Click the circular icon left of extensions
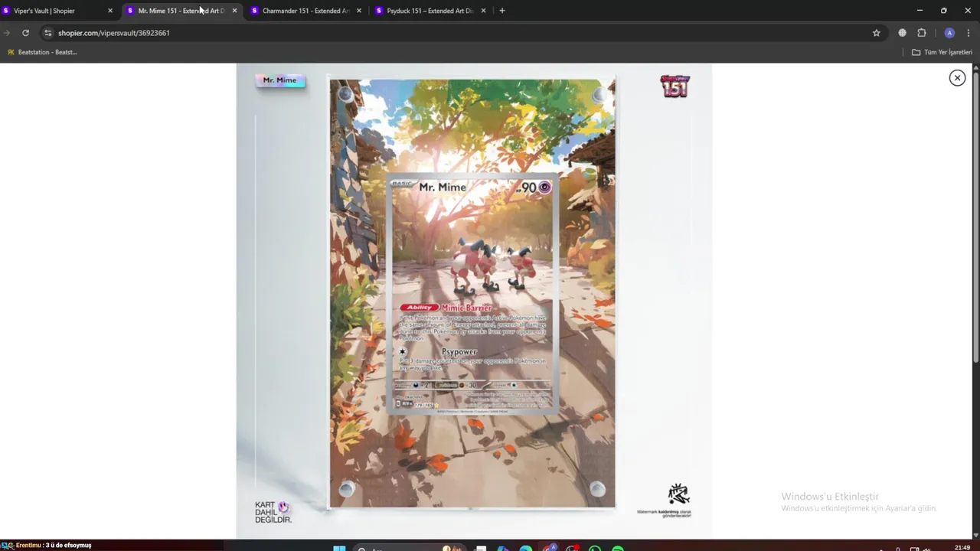The height and width of the screenshot is (551, 980). coord(902,33)
